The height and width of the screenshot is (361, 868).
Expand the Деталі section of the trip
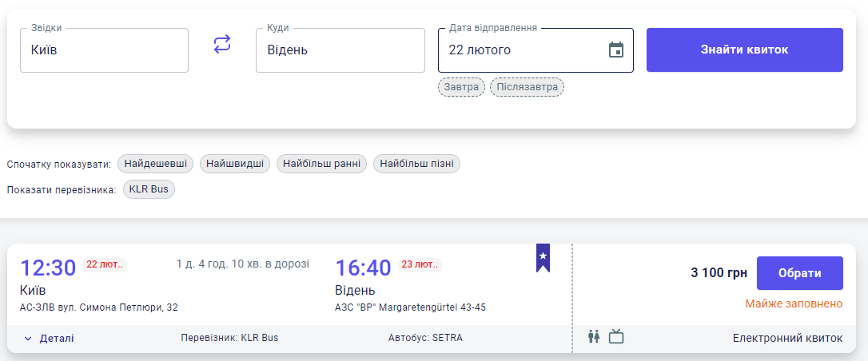coord(50,338)
